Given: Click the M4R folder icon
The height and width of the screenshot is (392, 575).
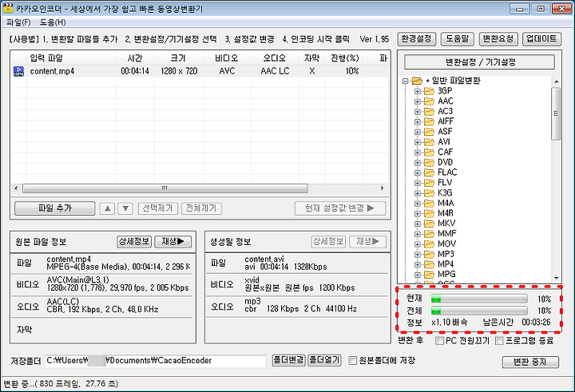Looking at the screenshot, I should [429, 213].
